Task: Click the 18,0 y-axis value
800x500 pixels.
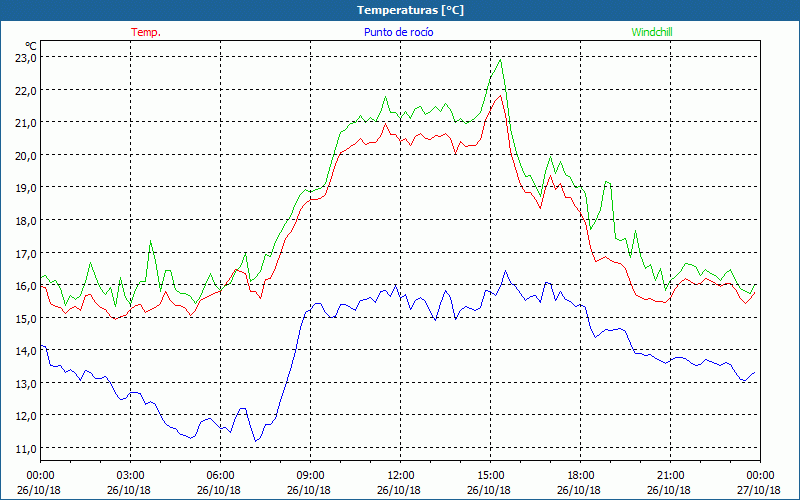Action: 26,220
